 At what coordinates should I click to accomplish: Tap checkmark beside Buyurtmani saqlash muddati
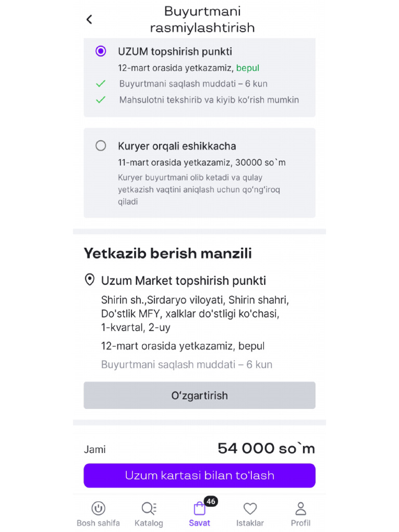click(x=101, y=84)
